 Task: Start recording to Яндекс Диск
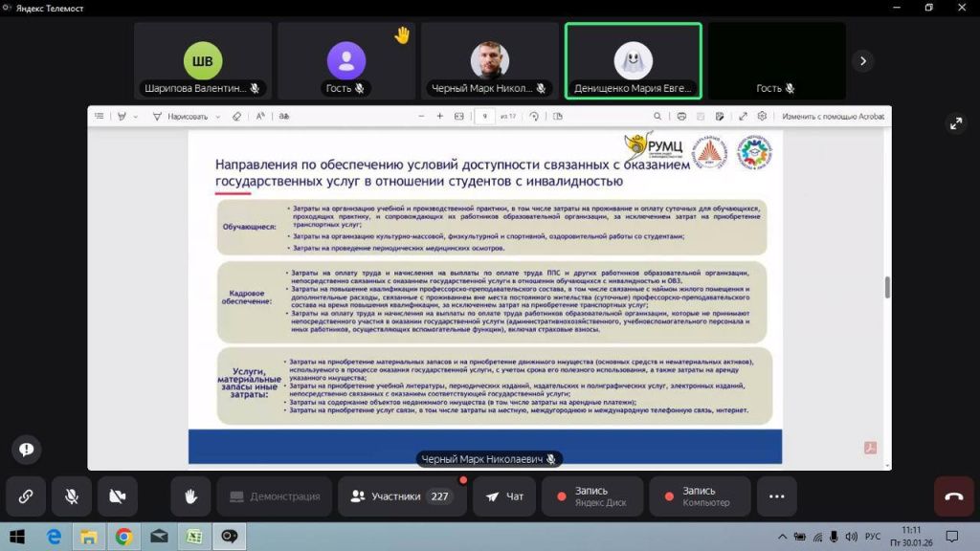[593, 496]
